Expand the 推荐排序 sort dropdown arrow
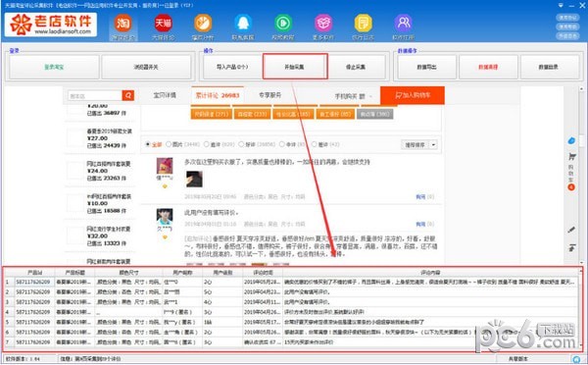This screenshot has height=365, width=588. pyautogui.click(x=433, y=145)
